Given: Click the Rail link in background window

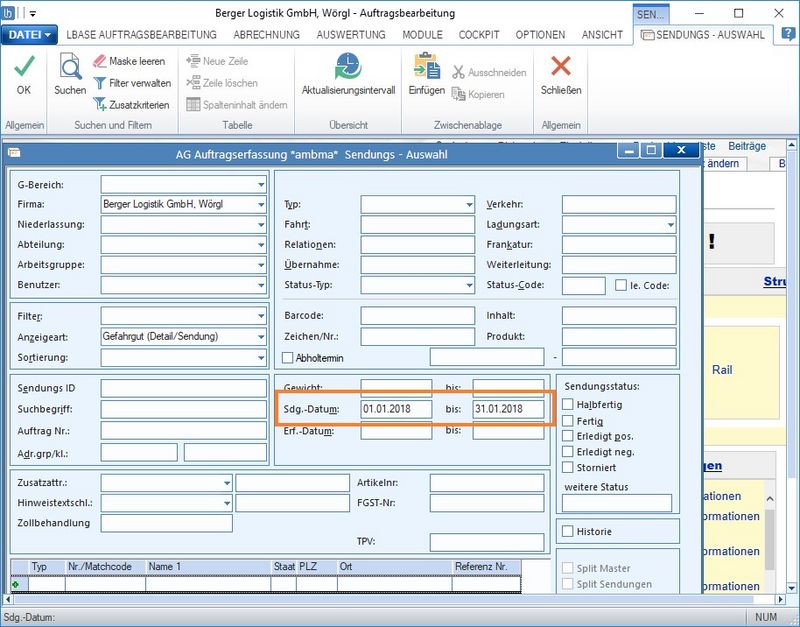Looking at the screenshot, I should 722,370.
